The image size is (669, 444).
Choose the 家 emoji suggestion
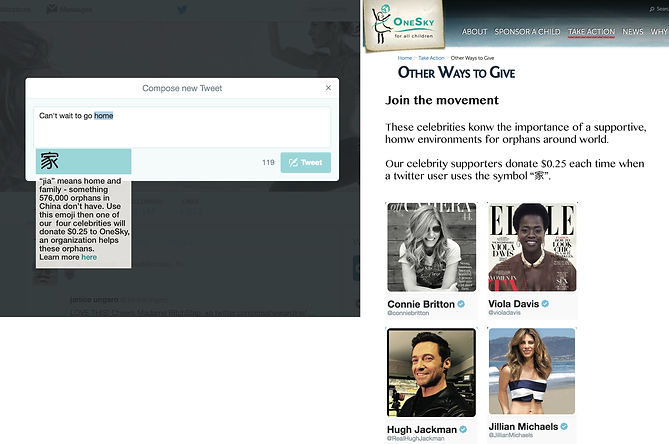[x=84, y=161]
